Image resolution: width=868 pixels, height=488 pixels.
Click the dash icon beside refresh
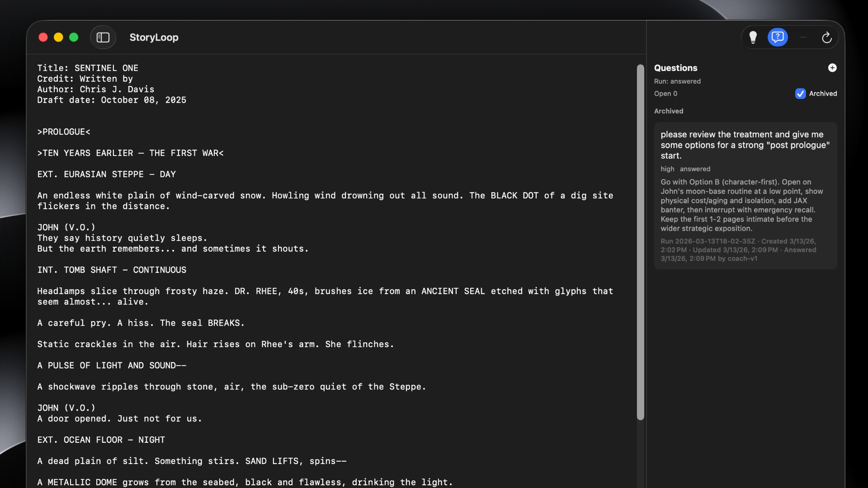coord(803,38)
